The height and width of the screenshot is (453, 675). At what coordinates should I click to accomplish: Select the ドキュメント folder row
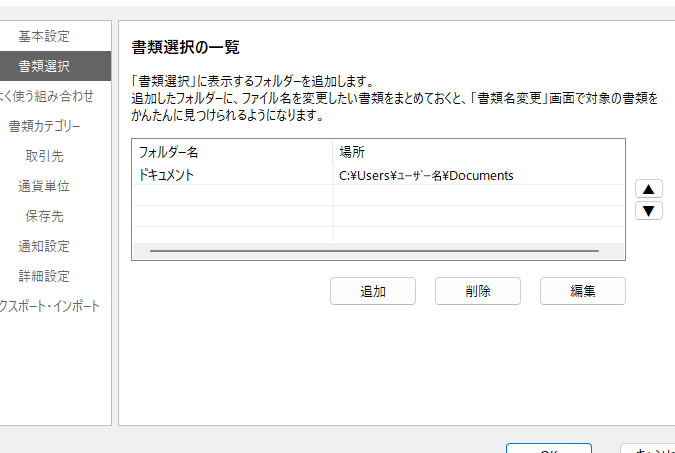click(232, 175)
